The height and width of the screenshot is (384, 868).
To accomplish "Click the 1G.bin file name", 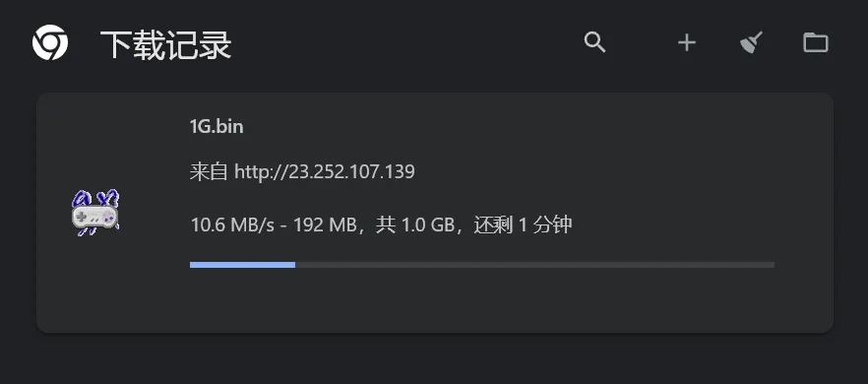I will click(217, 127).
